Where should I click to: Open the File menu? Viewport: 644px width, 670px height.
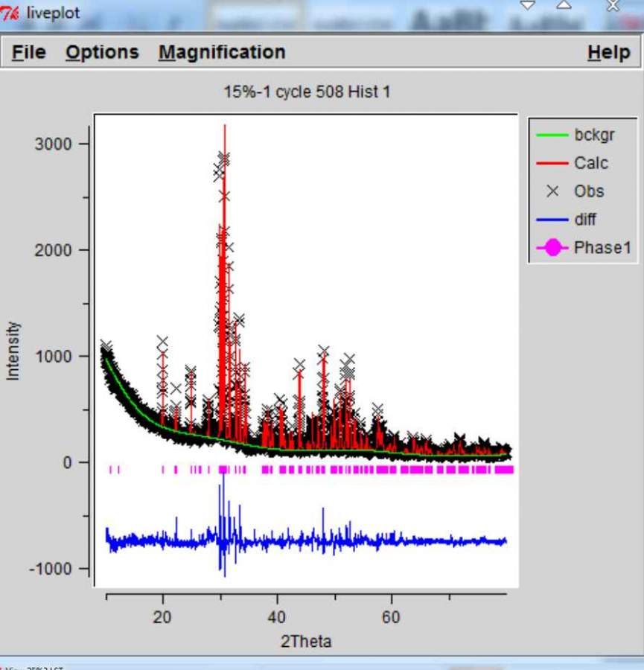[x=28, y=52]
